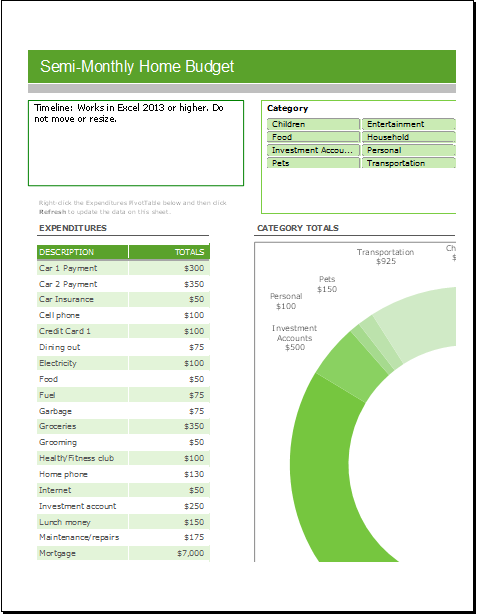The image size is (477, 615).
Task: Select the Maintenance/repairs cell
Action: (82, 538)
